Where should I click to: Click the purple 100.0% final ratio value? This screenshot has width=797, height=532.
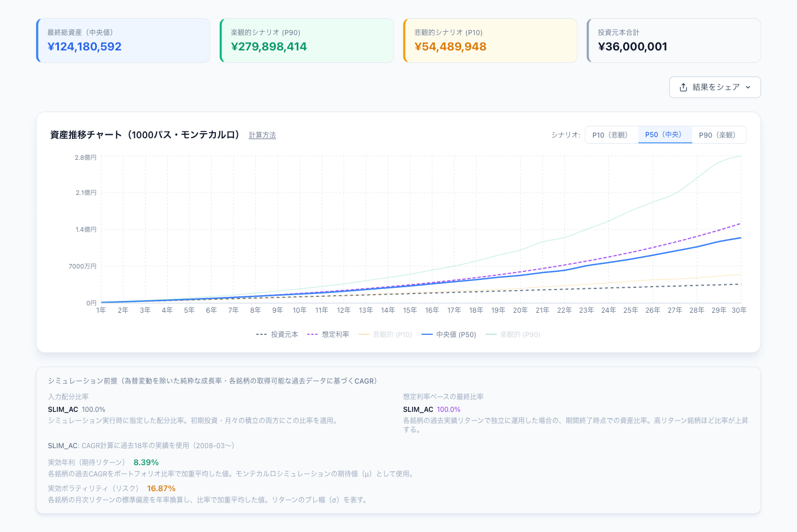449,410
